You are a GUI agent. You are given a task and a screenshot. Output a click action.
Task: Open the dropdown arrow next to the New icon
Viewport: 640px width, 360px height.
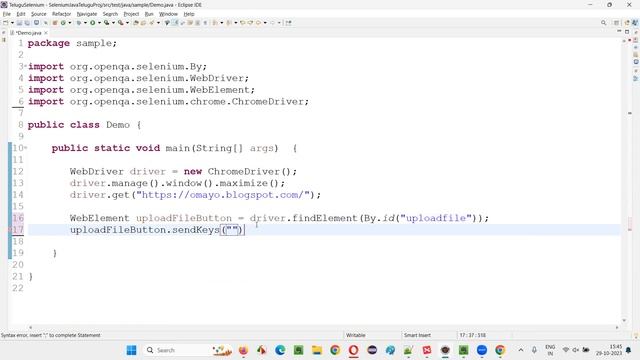click(12, 23)
